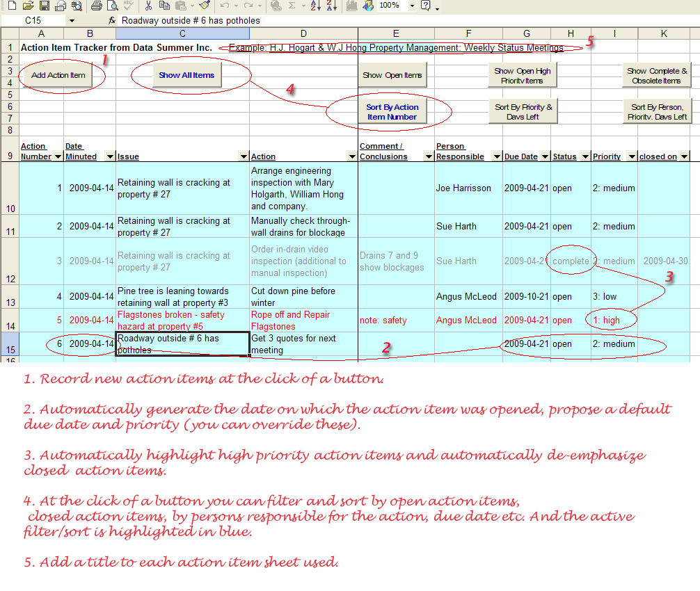The image size is (700, 591).
Task: Open the Paste options dropdown arrow
Action: pyautogui.click(x=193, y=6)
